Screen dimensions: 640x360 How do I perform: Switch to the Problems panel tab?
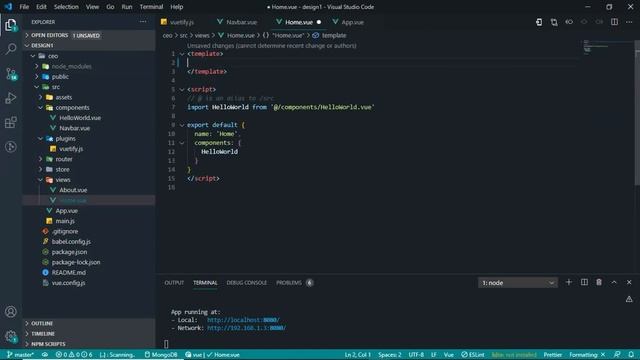(294, 282)
